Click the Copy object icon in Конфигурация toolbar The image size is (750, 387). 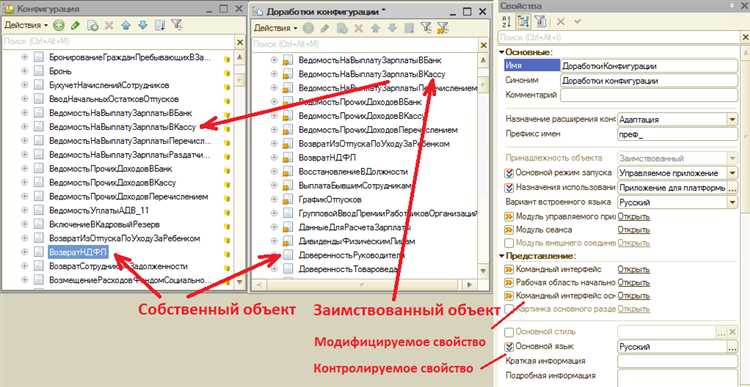coord(93,24)
